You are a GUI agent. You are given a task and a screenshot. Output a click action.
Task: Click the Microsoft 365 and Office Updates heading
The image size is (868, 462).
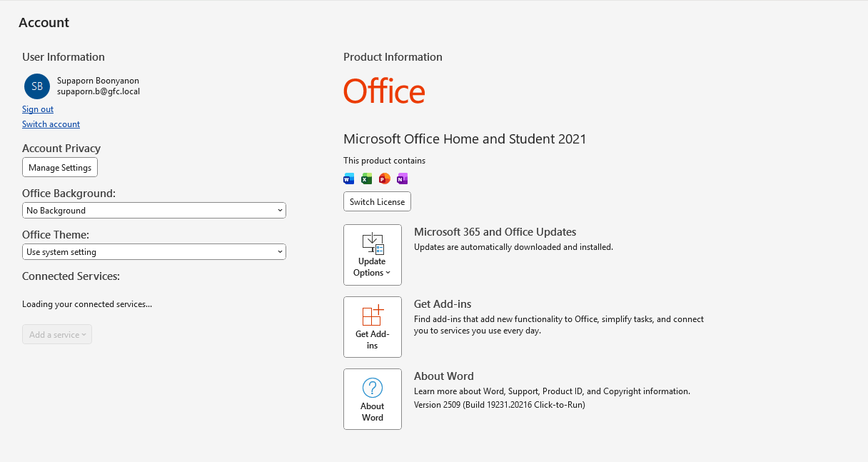coord(495,232)
